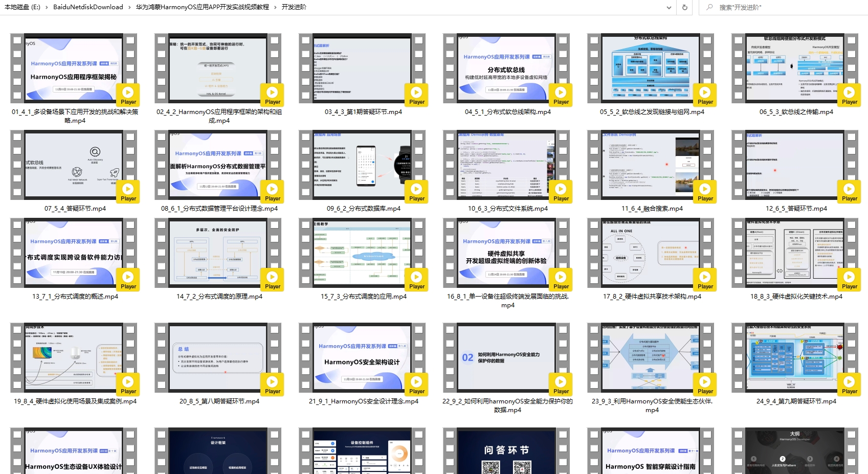
Task: Select the 17_8_2_硬件虚拟共享技术架构.mp4 thumbnail
Action: click(651, 254)
